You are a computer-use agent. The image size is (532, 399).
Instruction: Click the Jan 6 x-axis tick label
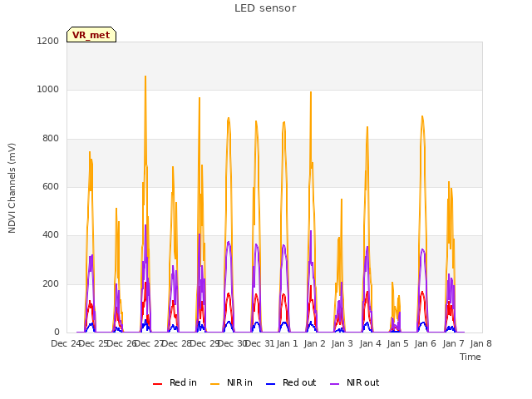point(426,343)
